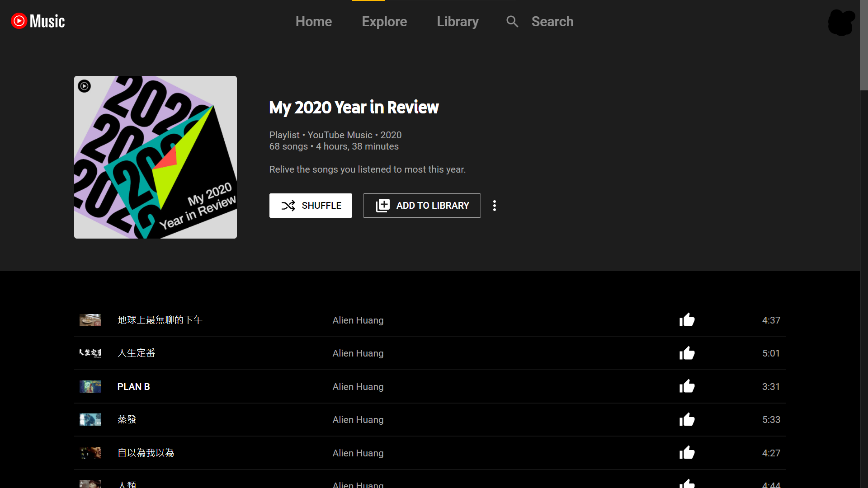Open the Library tab
Viewport: 868px width, 488px height.
tap(458, 21)
